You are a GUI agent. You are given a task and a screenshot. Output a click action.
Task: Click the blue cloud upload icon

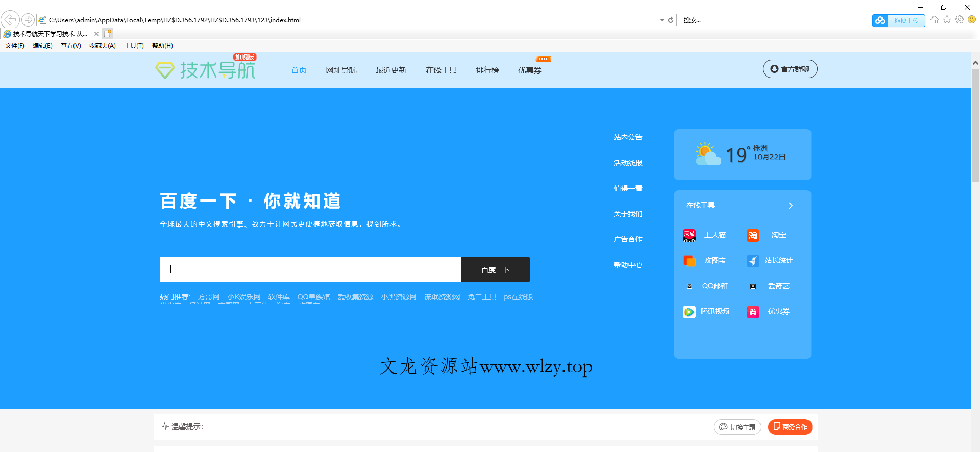coord(880,20)
